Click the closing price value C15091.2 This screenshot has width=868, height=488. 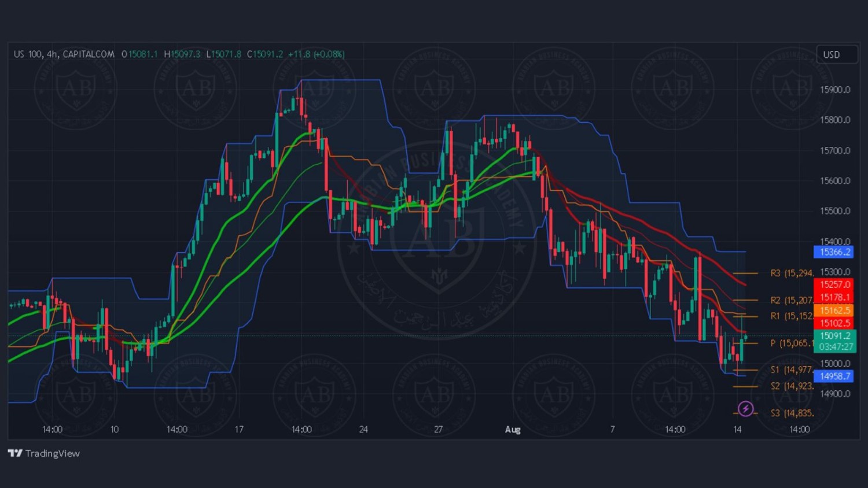click(265, 54)
